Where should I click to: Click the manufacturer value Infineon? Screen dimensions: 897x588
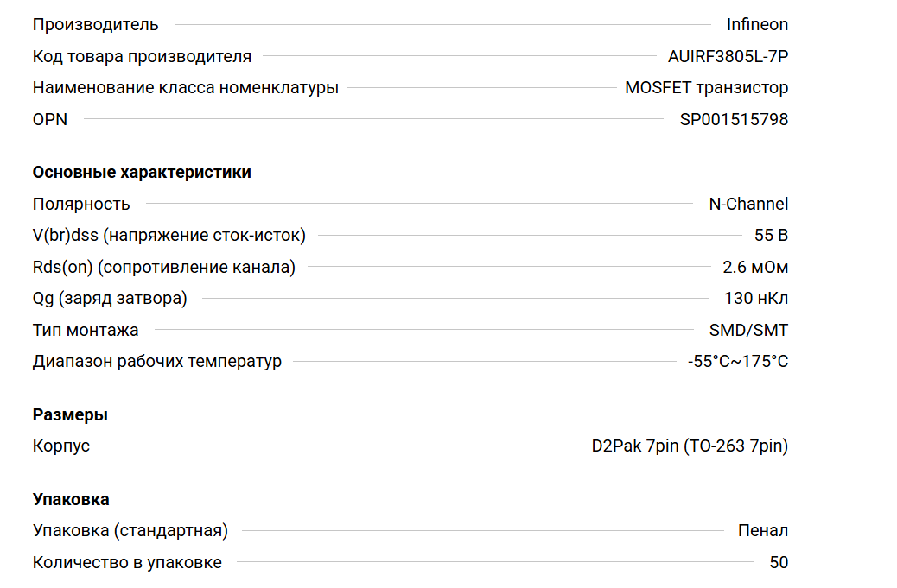tap(757, 25)
